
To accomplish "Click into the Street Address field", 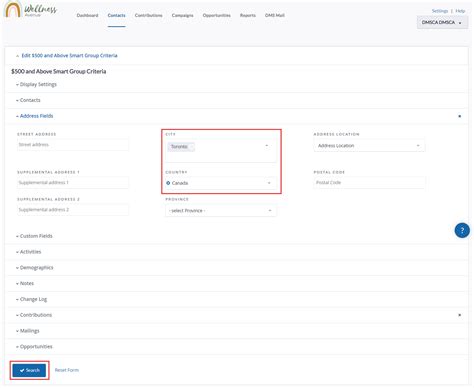I will tap(73, 145).
